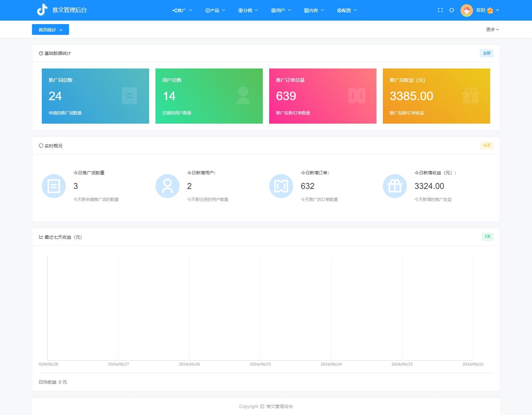
Task: Click the 产品 compass icon in navbar
Action: tap(208, 10)
